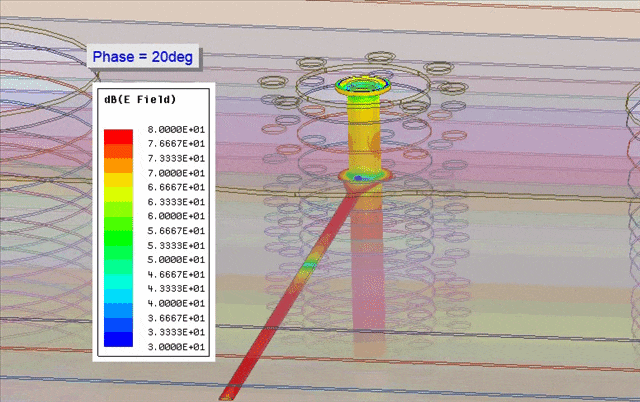
Task: Select the 3.3333E+01 legend value
Action: [176, 332]
